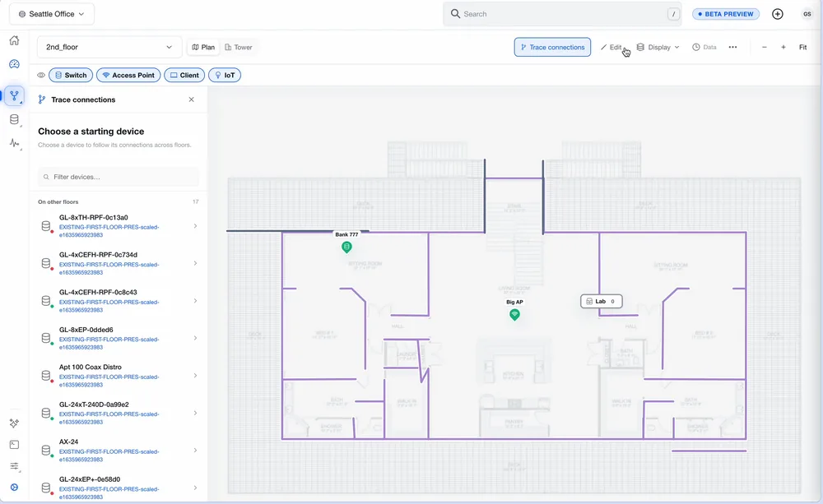
Task: Expand the GL-4xCEFH-RPF-0c8c43 row chevron
Action: [195, 301]
